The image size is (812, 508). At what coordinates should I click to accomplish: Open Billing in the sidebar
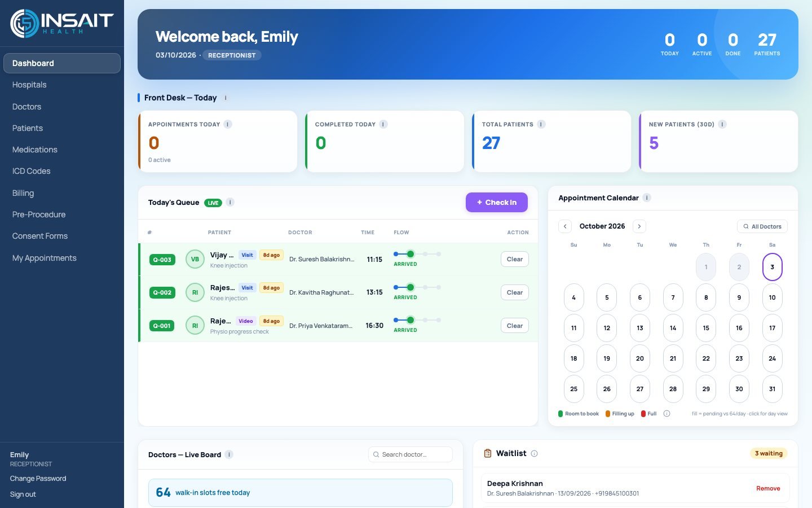pyautogui.click(x=62, y=193)
